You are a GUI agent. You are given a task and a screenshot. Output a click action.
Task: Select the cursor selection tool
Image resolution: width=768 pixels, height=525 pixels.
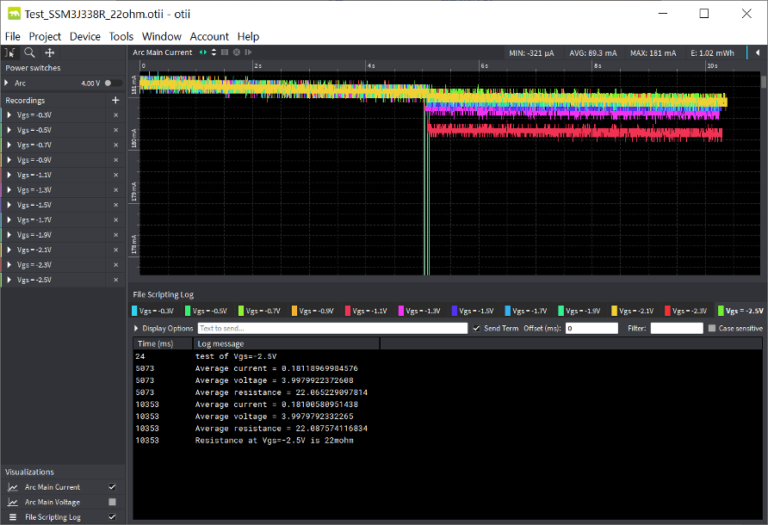pos(11,52)
